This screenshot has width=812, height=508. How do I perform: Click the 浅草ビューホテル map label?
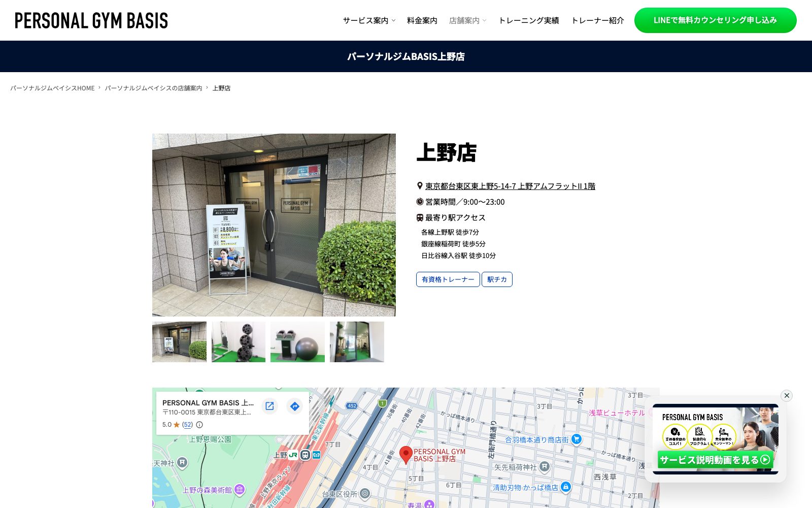coord(617,413)
